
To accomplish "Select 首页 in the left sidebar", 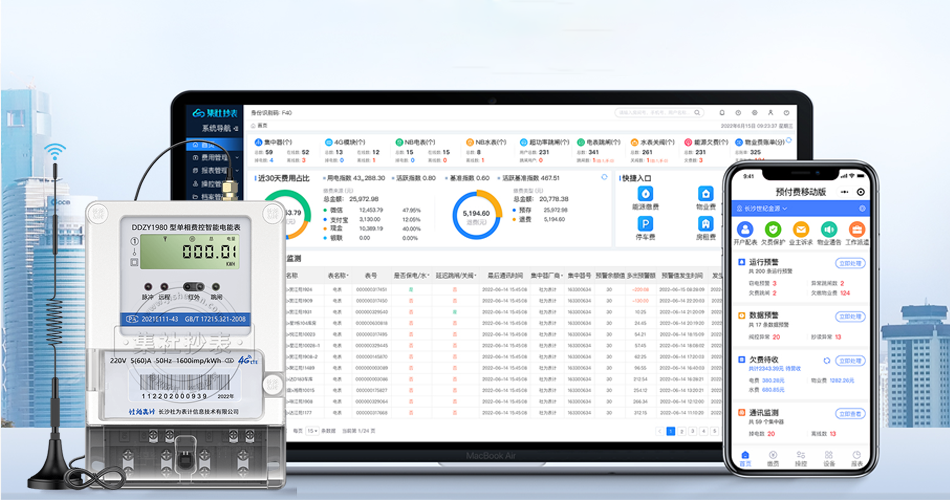I will [208, 144].
